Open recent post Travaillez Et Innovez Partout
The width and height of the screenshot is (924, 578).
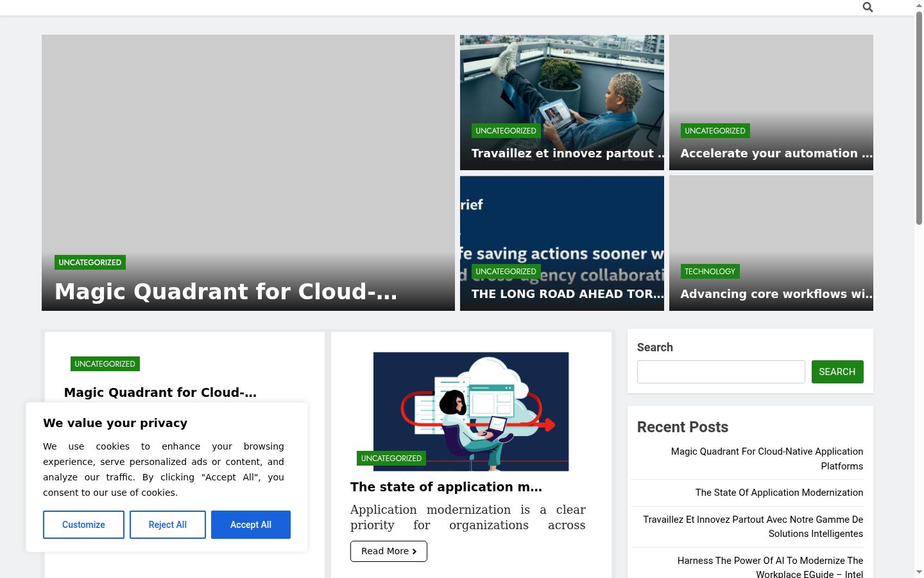pyautogui.click(x=753, y=527)
